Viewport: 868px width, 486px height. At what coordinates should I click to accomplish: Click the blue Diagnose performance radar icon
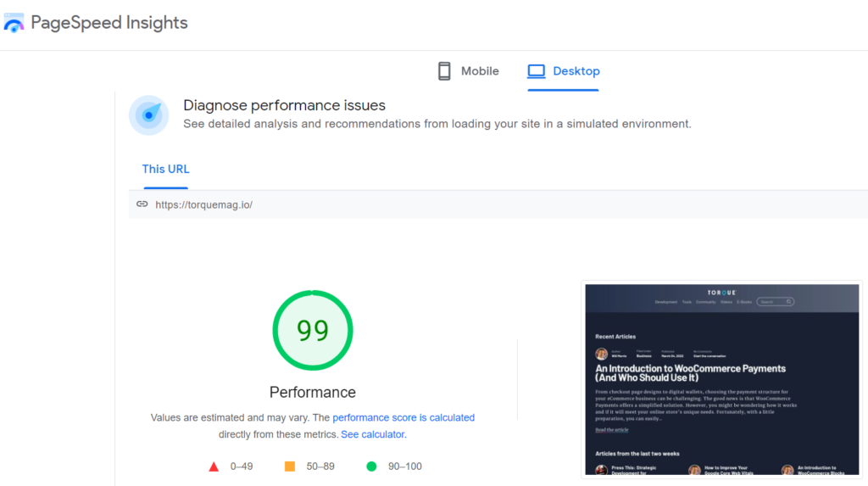tap(149, 115)
